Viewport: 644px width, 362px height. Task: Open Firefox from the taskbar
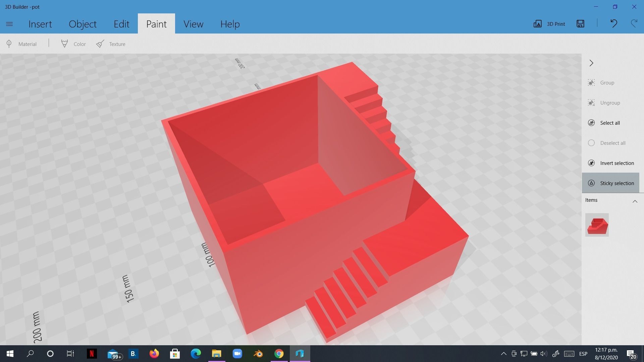[x=154, y=354]
